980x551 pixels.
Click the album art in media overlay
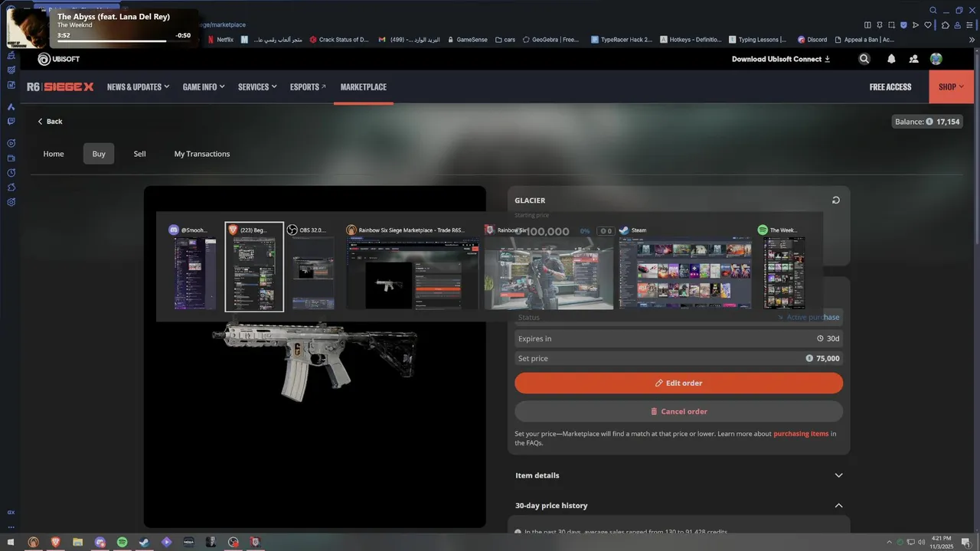28,28
